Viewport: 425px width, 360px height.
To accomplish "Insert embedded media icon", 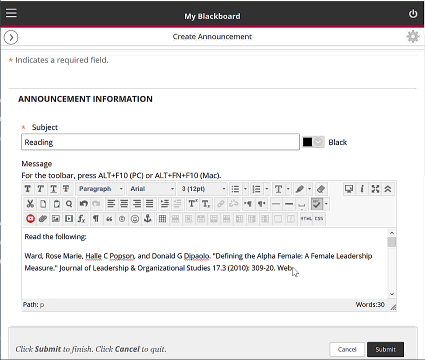I will point(69,219).
